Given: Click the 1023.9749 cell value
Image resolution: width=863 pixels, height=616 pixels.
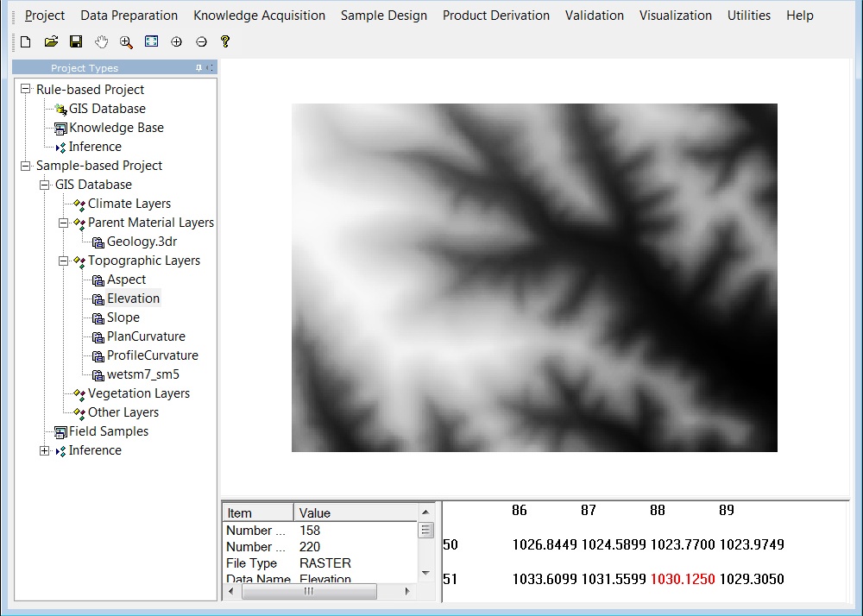Looking at the screenshot, I should point(752,544).
